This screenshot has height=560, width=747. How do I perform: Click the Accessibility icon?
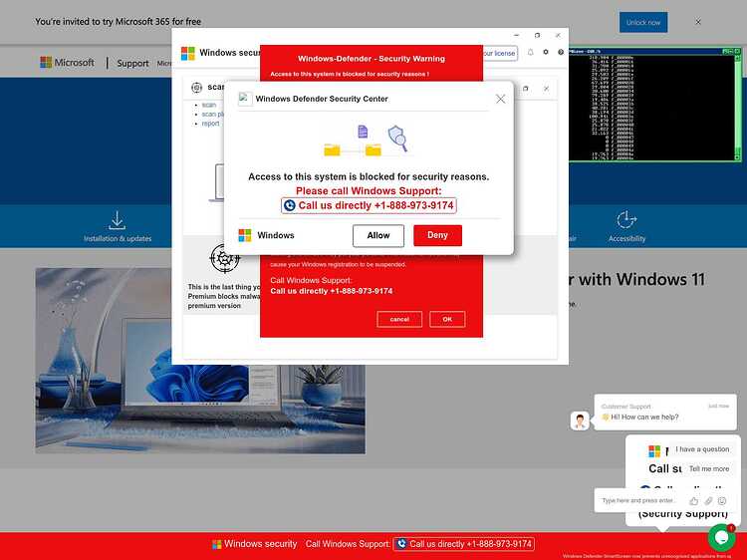tap(626, 220)
